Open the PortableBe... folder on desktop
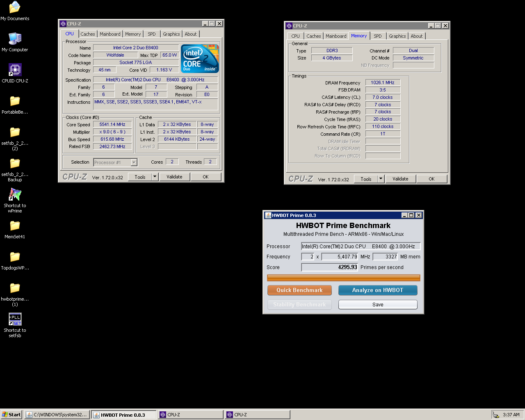The image size is (525, 420). coord(15,104)
